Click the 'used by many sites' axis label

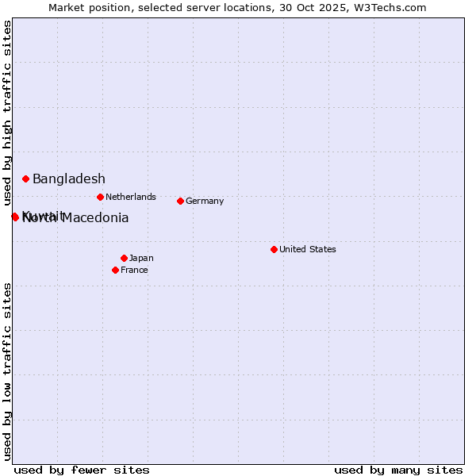398,470
